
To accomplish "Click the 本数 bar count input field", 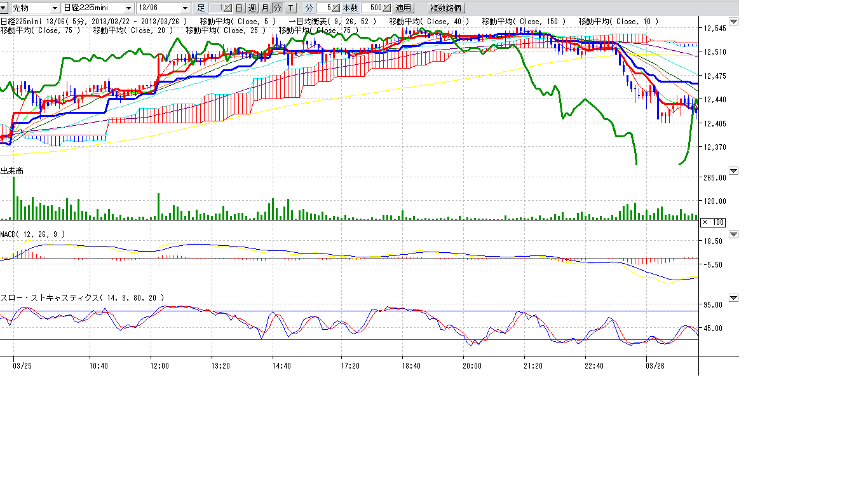I will tap(371, 8).
